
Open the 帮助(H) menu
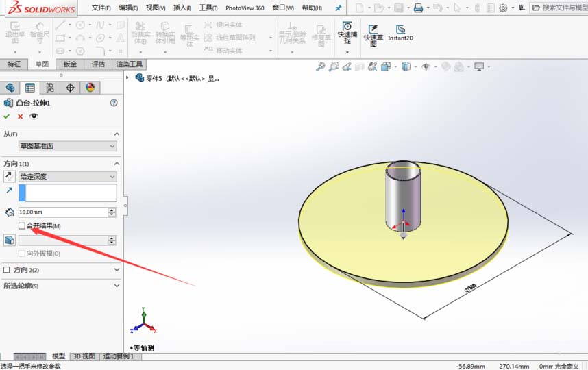tap(312, 8)
